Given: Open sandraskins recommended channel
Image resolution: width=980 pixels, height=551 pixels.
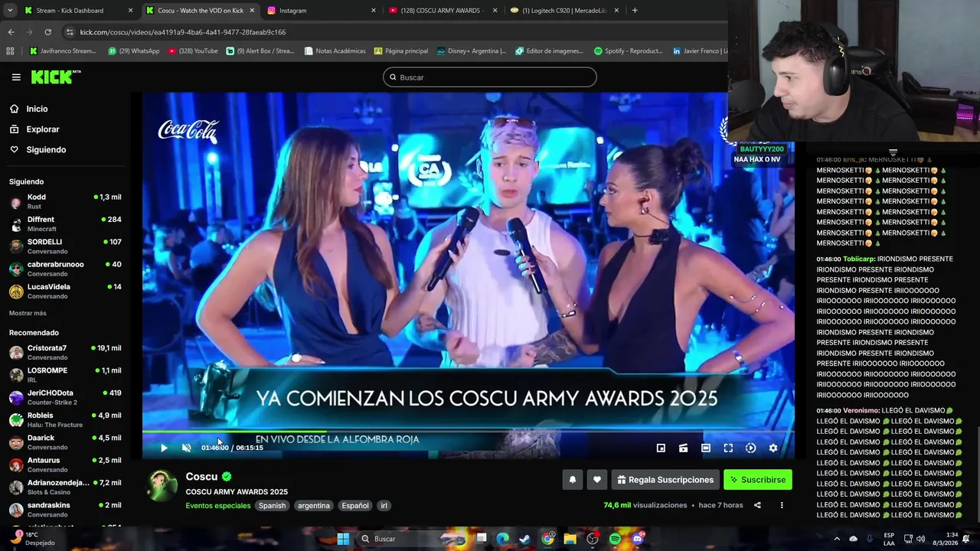Looking at the screenshot, I should (x=65, y=510).
